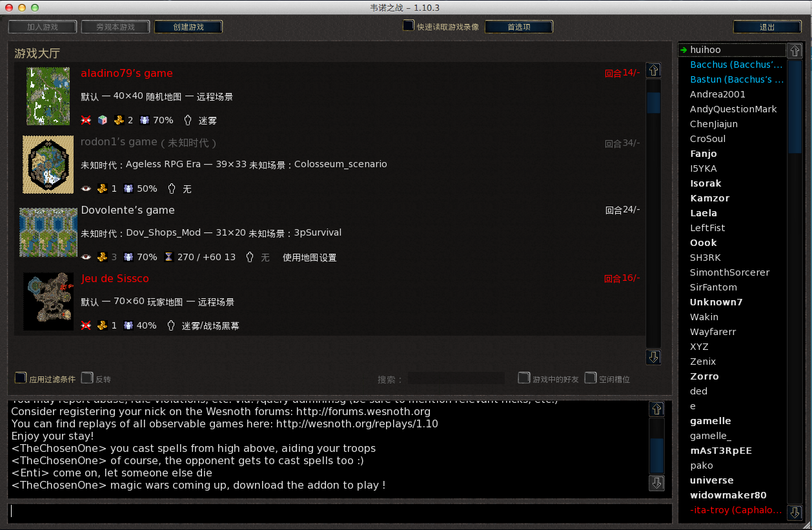
Task: Click the 创建游戏 button
Action: [188, 27]
